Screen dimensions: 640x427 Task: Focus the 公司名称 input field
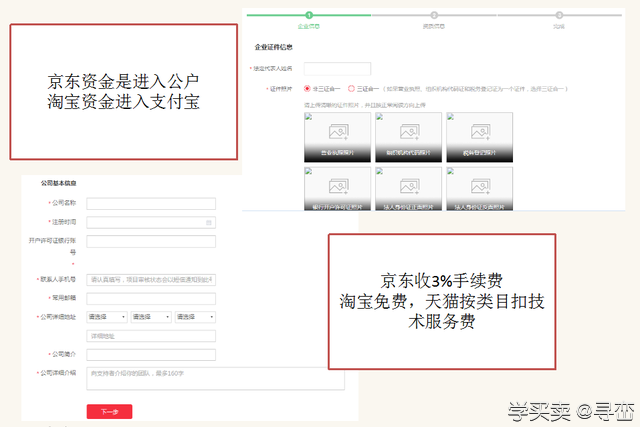151,204
